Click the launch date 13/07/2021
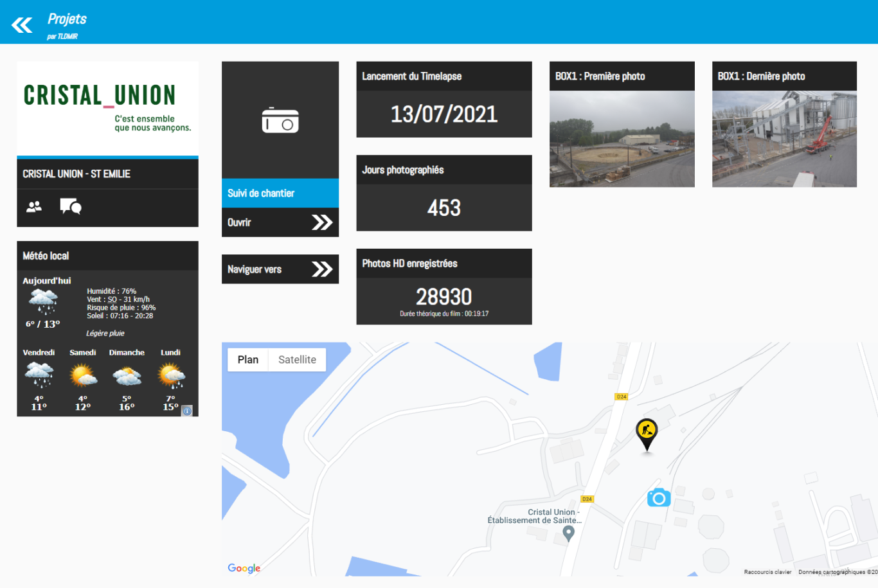This screenshot has width=878, height=588. pos(444,114)
